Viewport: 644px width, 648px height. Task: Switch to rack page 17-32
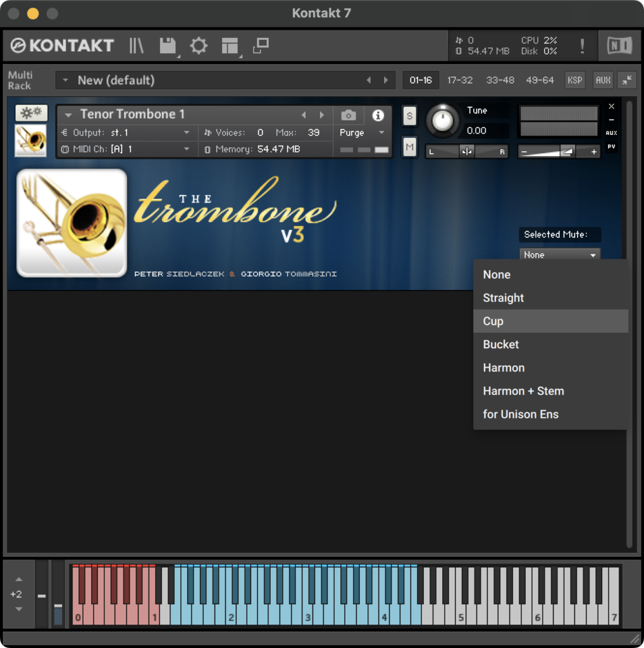click(x=460, y=80)
